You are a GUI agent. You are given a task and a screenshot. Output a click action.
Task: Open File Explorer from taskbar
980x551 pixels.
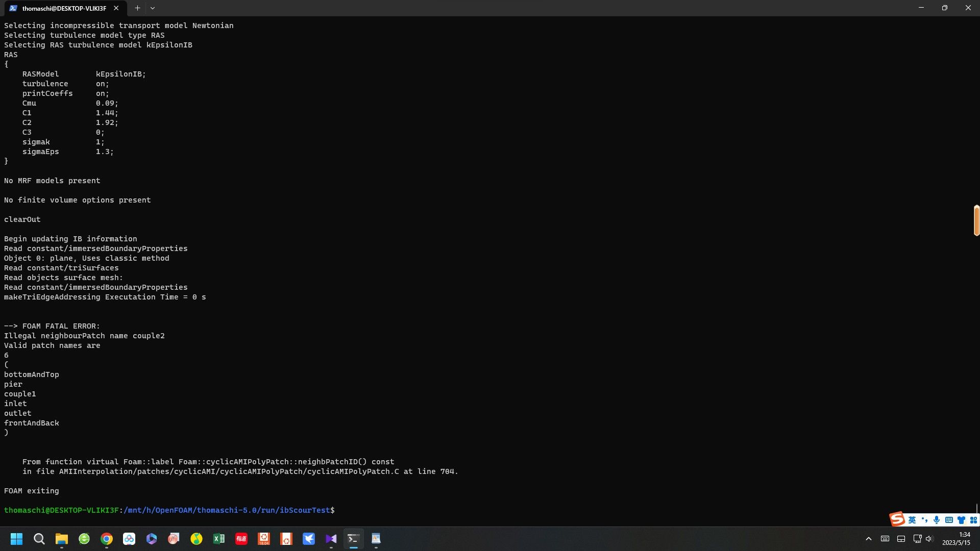[x=62, y=539]
